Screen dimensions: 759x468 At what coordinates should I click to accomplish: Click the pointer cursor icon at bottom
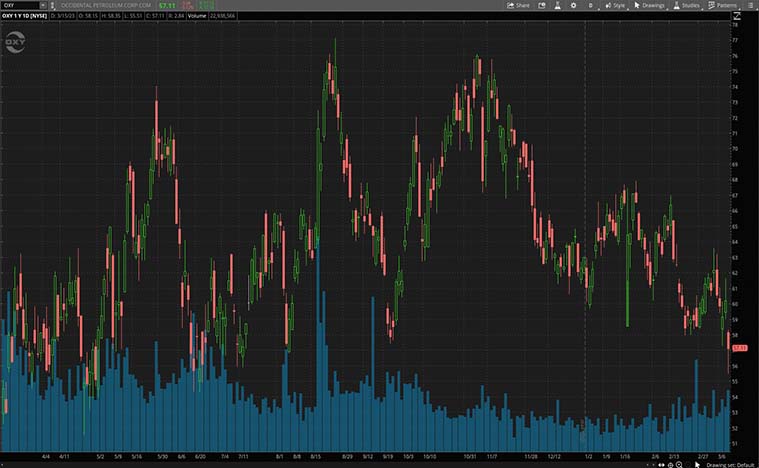697,465
